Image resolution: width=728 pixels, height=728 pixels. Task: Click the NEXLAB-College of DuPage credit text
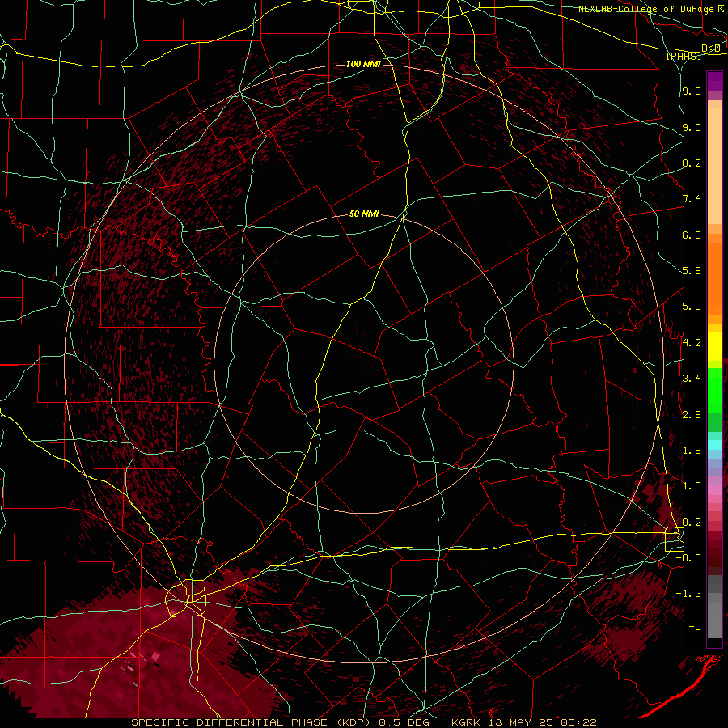(x=645, y=9)
